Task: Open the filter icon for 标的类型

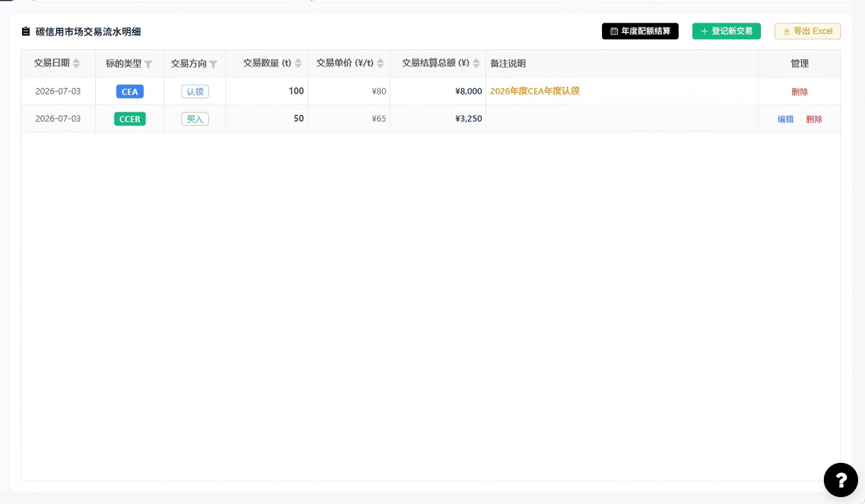Action: (148, 64)
